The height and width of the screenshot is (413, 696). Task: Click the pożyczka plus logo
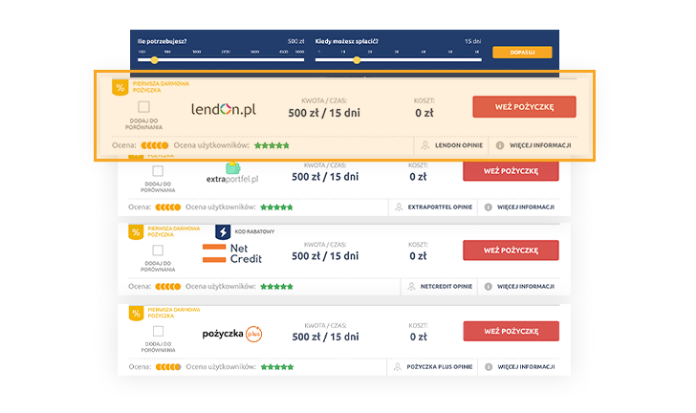(232, 334)
